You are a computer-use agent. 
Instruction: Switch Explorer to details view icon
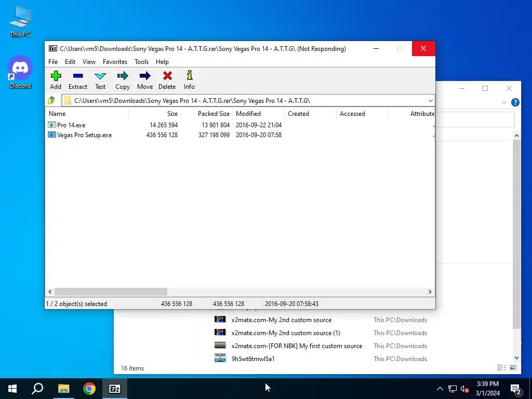501,367
